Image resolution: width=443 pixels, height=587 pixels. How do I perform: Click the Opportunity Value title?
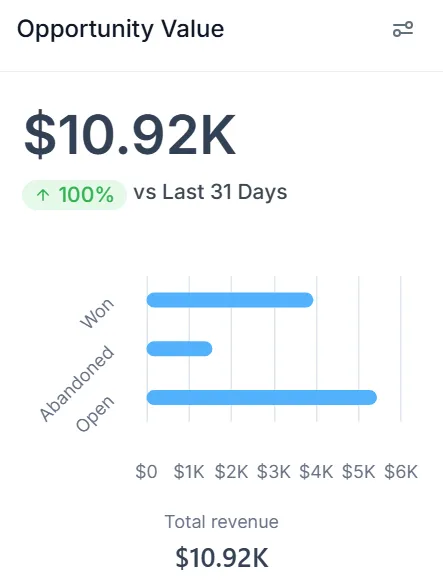pyautogui.click(x=121, y=30)
